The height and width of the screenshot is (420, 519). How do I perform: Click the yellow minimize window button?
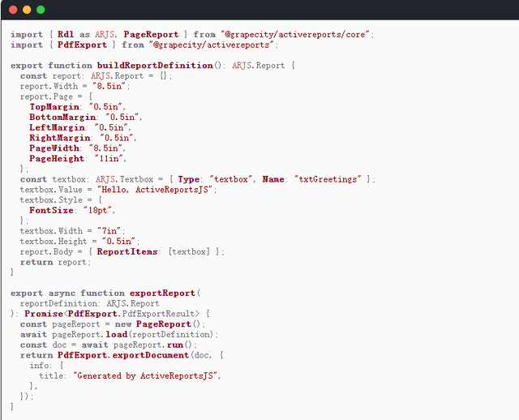pyautogui.click(x=27, y=10)
